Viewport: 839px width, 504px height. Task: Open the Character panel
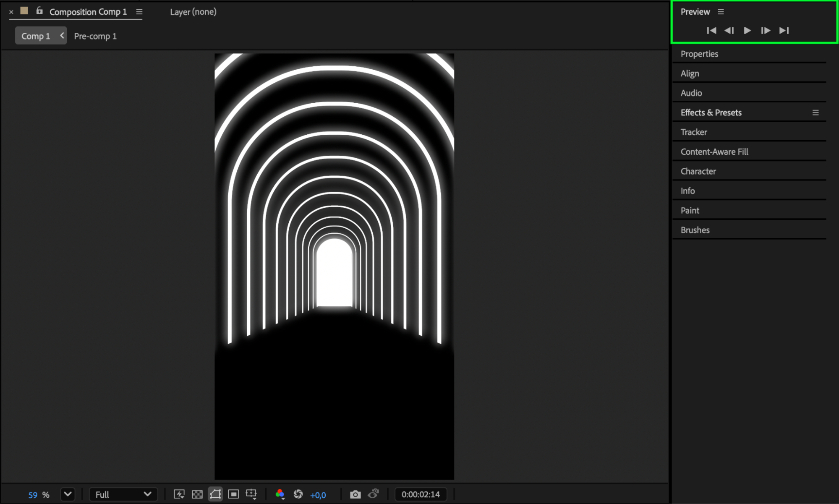click(698, 171)
